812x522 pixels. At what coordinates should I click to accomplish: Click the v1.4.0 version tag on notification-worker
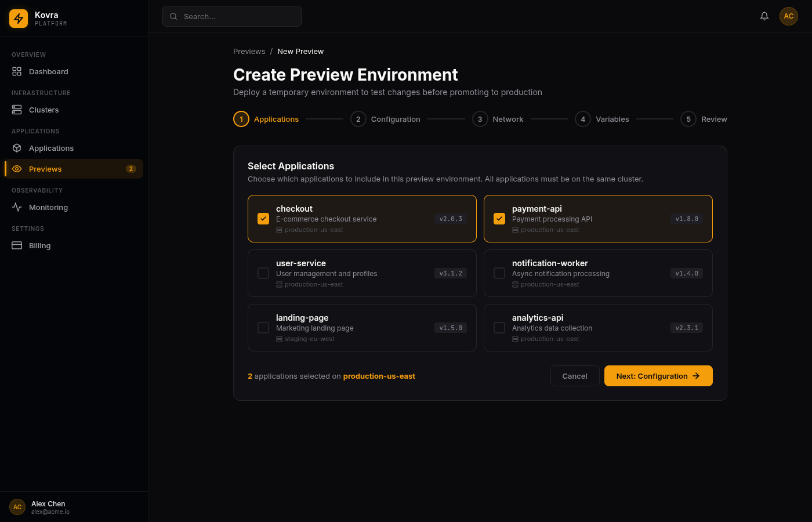tap(687, 273)
